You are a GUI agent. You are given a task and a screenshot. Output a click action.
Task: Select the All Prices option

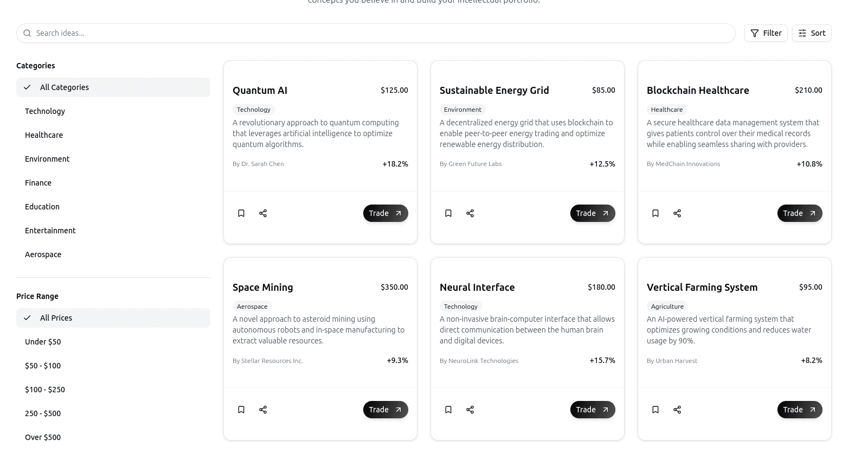pyautogui.click(x=113, y=318)
